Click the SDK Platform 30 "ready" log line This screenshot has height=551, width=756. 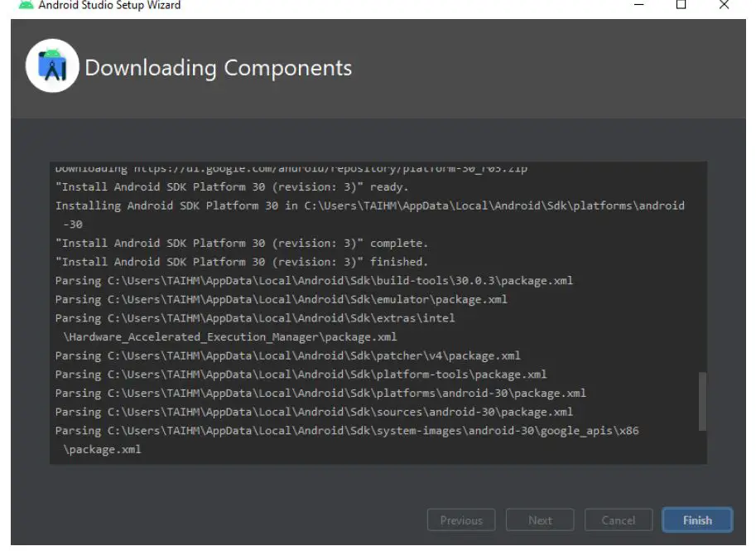point(232,187)
